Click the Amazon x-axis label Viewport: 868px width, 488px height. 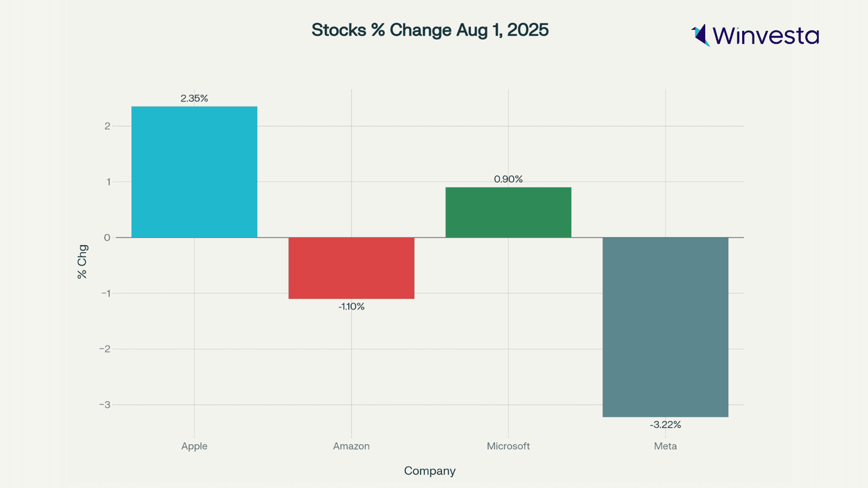(x=352, y=446)
